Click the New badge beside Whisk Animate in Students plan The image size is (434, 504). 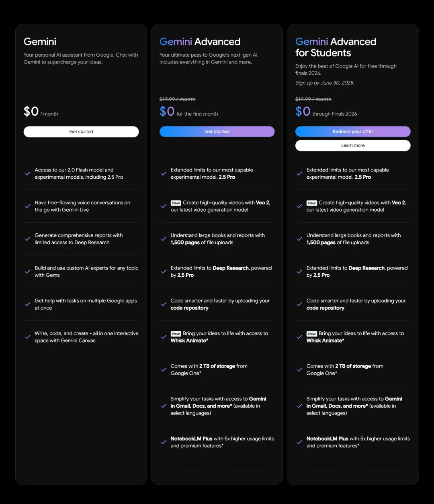[x=312, y=334]
